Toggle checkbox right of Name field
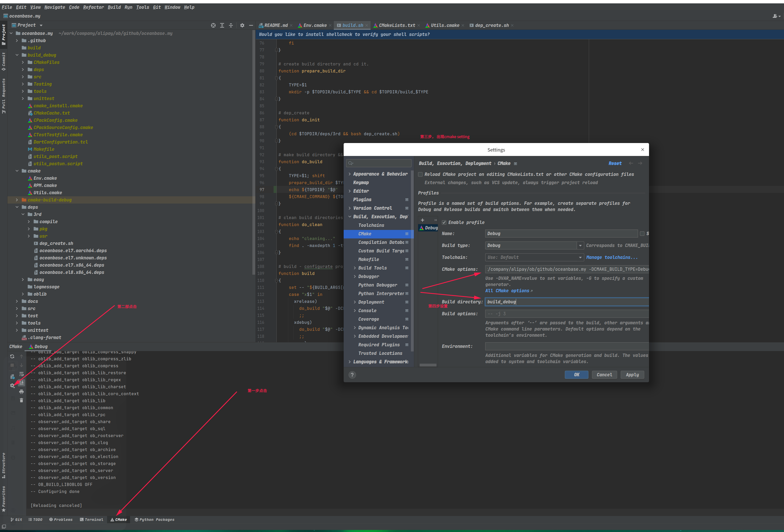This screenshot has height=532, width=784. point(642,234)
